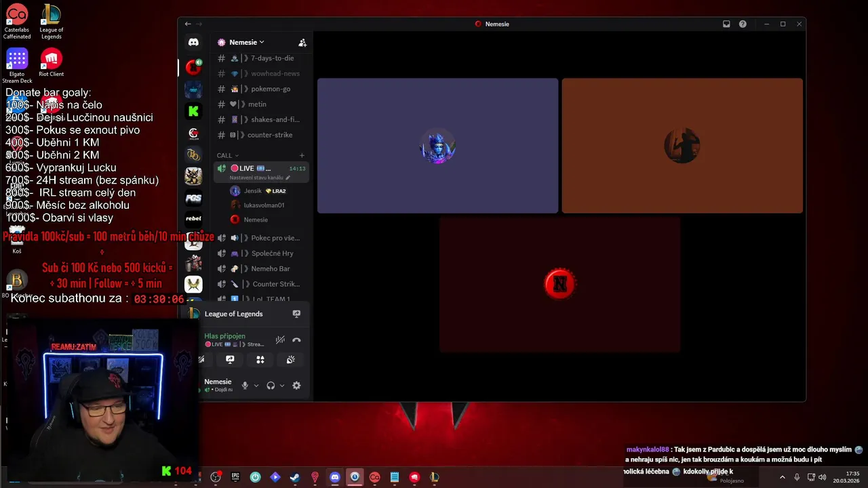The height and width of the screenshot is (488, 868).
Task: Select the red Nemesie server icon
Action: pos(193,66)
